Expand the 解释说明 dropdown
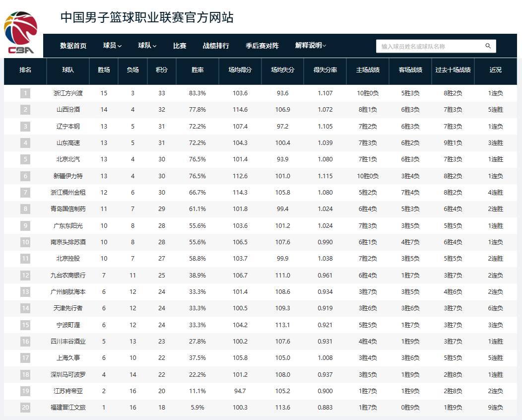This screenshot has height=420, width=522. (309, 45)
